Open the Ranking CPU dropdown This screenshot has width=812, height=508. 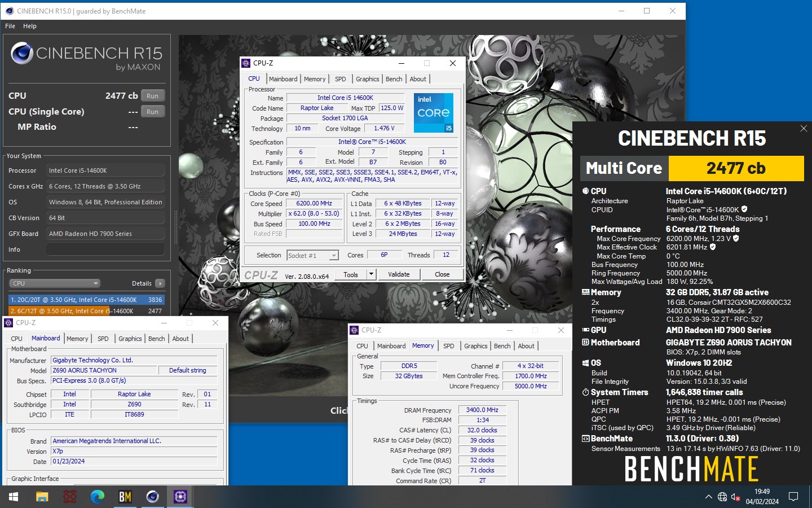pos(55,283)
